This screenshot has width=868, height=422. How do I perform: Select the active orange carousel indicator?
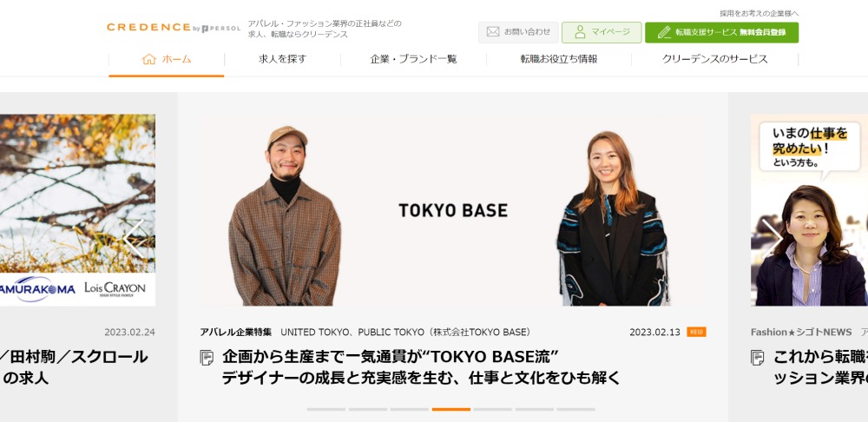click(451, 409)
